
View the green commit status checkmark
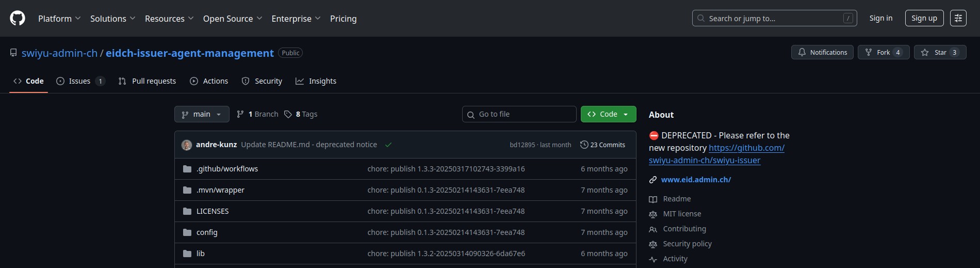388,145
